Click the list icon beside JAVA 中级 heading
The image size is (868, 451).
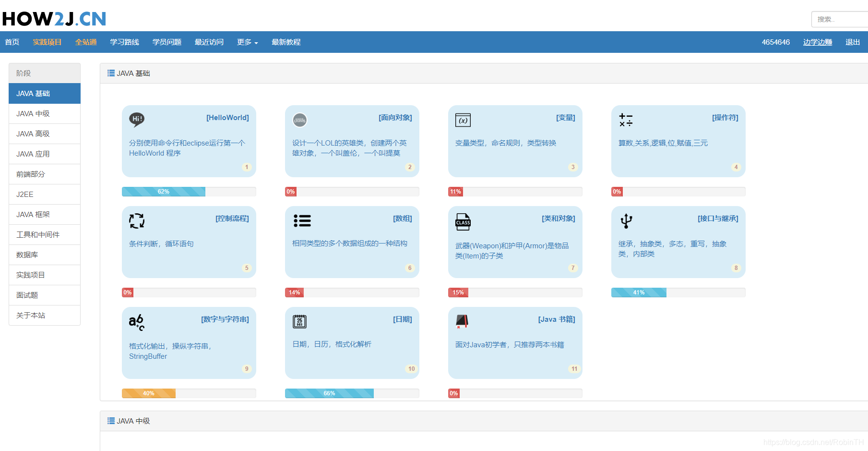coord(111,421)
